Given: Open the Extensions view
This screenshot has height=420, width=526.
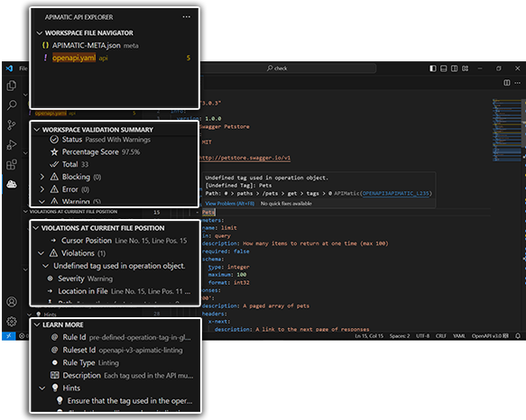Looking at the screenshot, I should coord(12,165).
